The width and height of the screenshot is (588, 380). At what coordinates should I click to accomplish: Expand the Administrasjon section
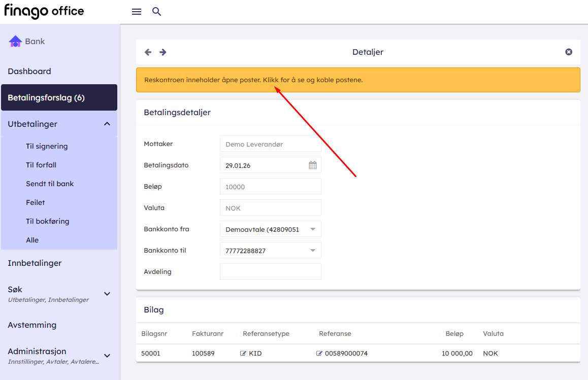[107, 356]
